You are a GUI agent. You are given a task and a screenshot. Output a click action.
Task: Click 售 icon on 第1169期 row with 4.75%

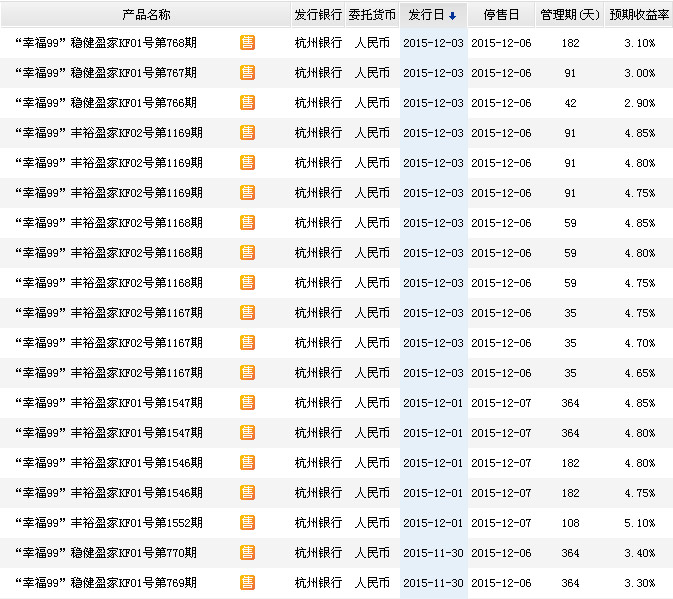(247, 193)
